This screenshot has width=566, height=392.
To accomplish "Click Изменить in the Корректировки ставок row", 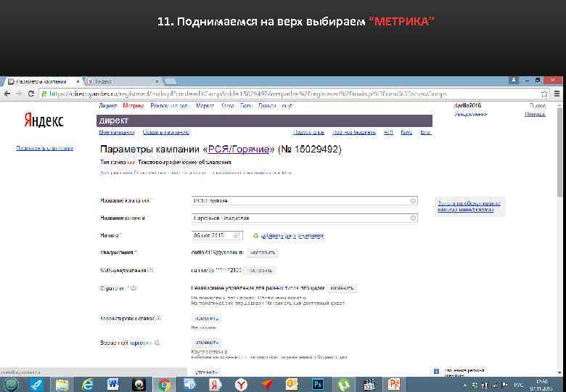I will click(x=206, y=319).
